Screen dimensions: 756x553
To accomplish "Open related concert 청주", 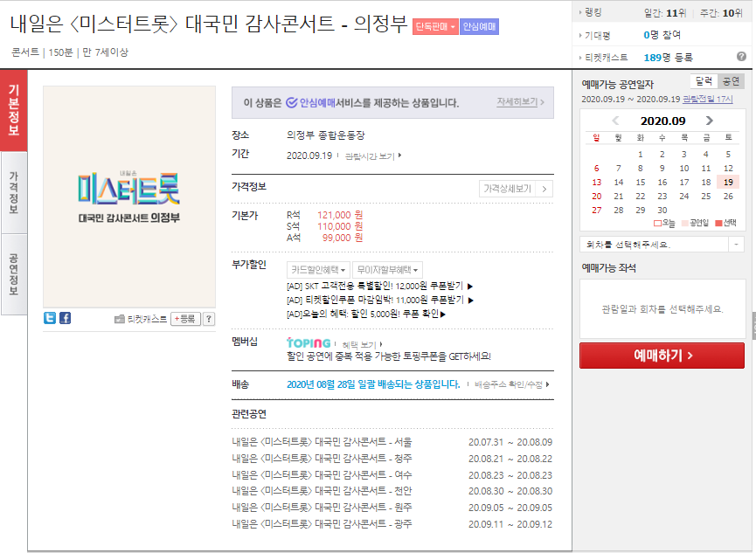I will pos(323,458).
